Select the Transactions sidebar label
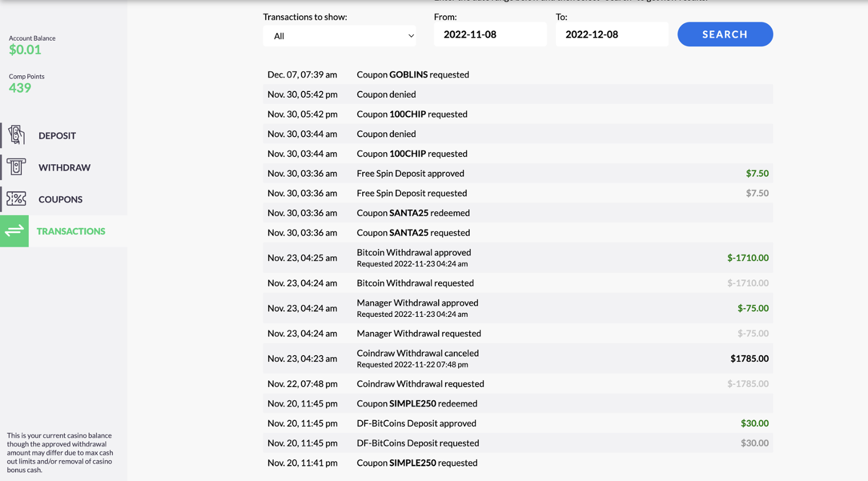868x481 pixels. [x=71, y=231]
